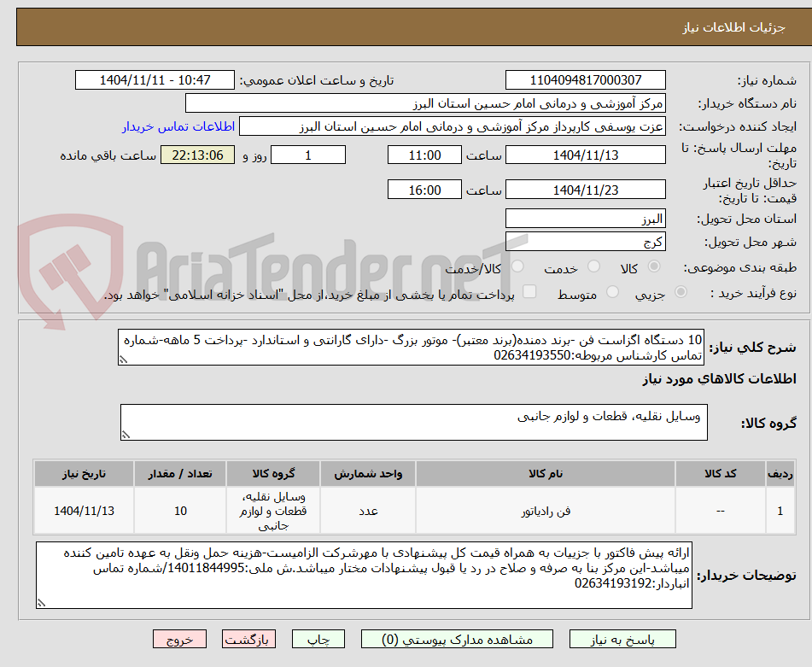Open اطلاعات تماس خریدار link
The width and height of the screenshot is (812, 667).
pyautogui.click(x=178, y=127)
